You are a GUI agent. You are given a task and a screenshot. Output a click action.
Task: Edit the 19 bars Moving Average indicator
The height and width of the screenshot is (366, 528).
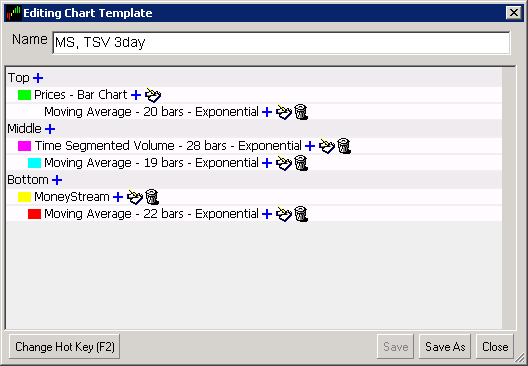click(x=284, y=163)
